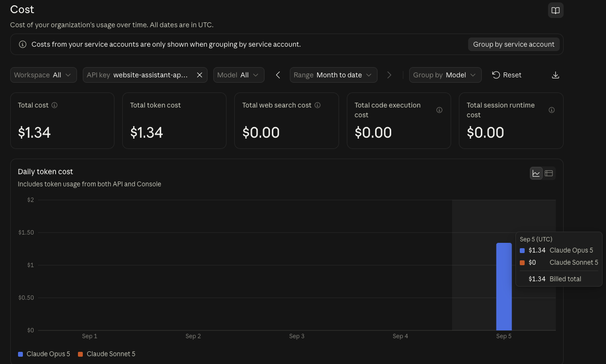This screenshot has height=364, width=606.
Task: Click the Total web search cost $0.00 value
Action: tap(261, 132)
